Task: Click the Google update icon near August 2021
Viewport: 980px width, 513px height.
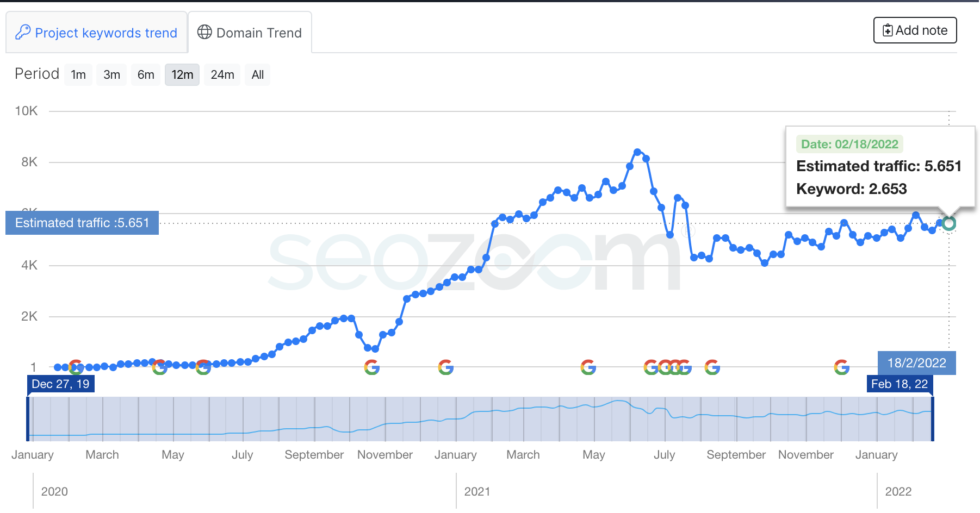Action: 712,368
